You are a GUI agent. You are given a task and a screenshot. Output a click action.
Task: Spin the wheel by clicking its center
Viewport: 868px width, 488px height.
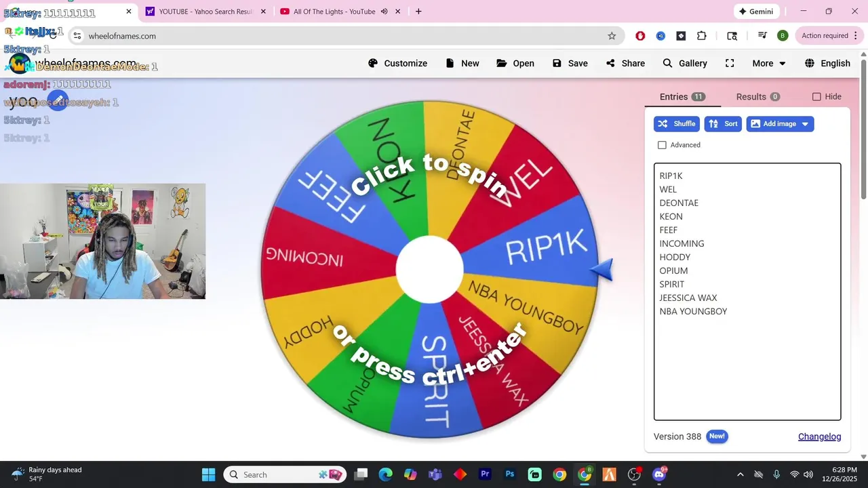(429, 270)
